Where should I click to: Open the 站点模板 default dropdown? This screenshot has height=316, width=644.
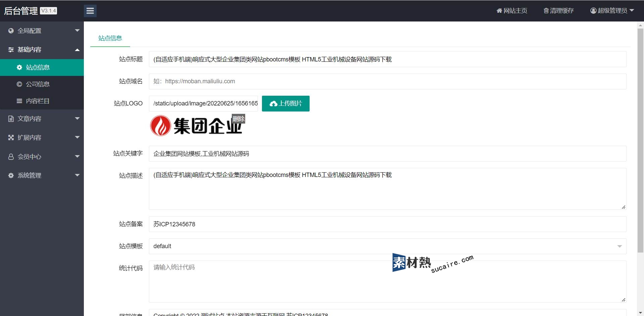coord(387,246)
